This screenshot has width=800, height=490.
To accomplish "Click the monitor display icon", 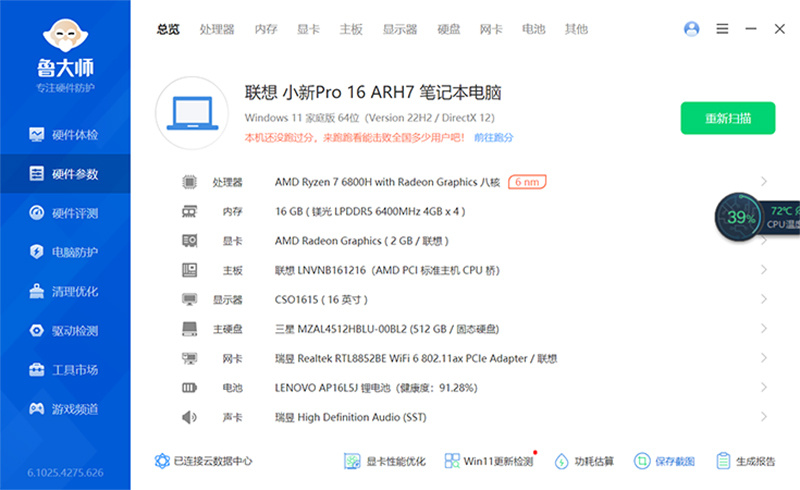I will pyautogui.click(x=189, y=299).
